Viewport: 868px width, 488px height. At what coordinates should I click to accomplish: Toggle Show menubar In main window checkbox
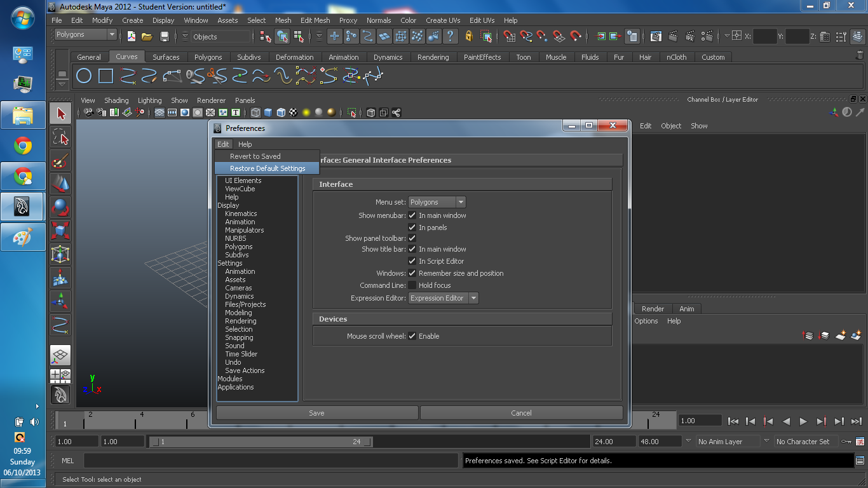coord(412,215)
